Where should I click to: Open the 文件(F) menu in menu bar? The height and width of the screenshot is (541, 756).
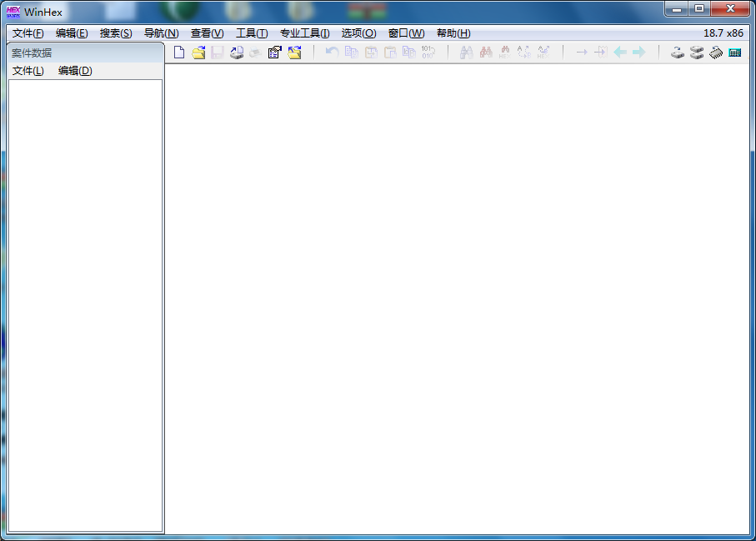click(x=28, y=33)
